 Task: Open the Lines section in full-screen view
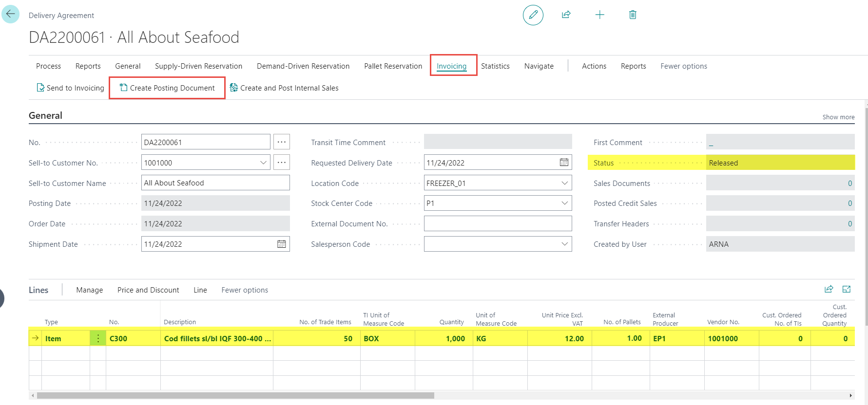(847, 289)
